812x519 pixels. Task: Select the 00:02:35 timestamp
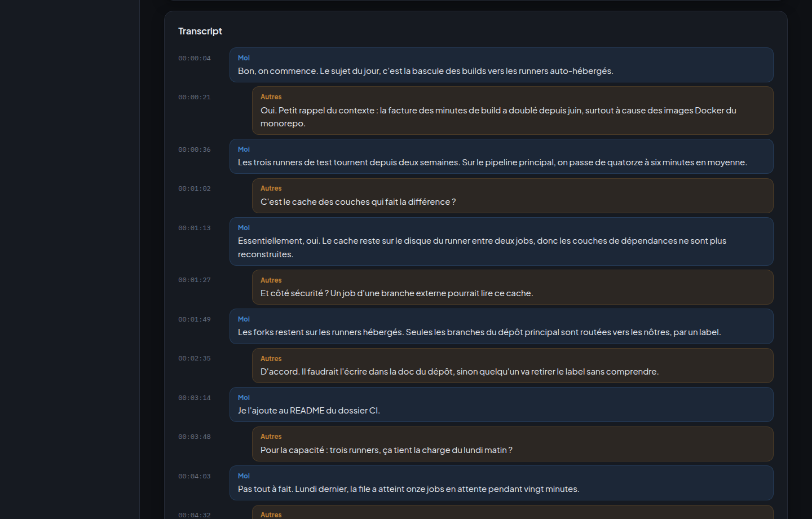click(195, 358)
